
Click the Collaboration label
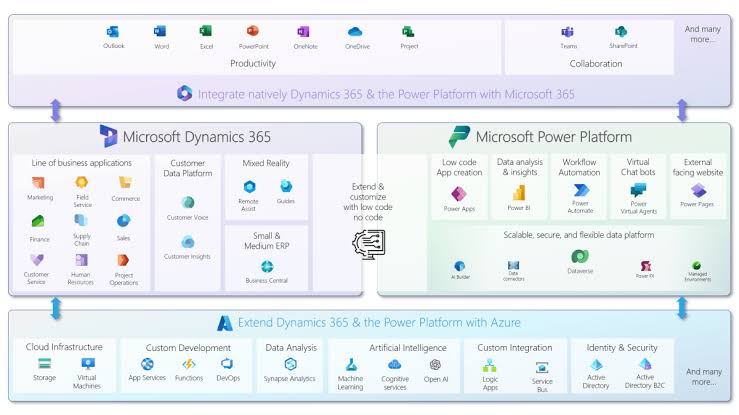[x=596, y=64]
